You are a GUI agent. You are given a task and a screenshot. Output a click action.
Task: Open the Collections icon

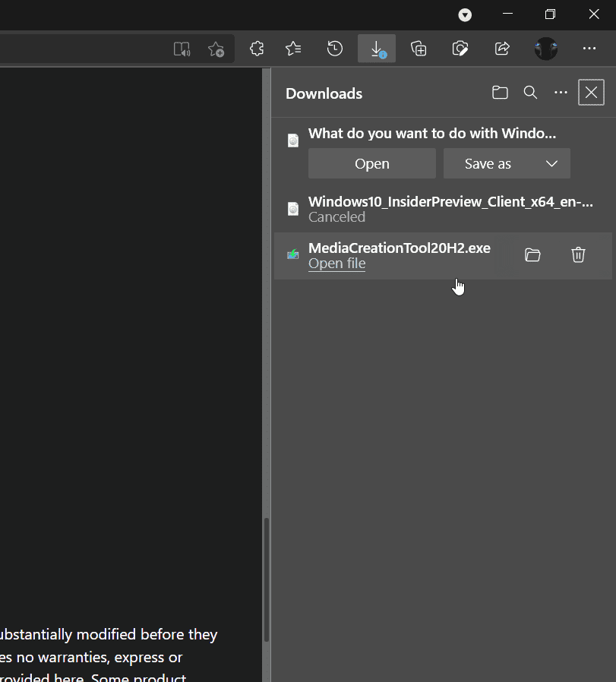(x=419, y=49)
